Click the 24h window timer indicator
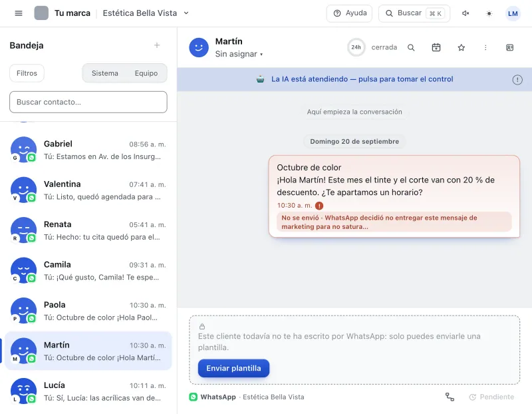This screenshot has width=532, height=414. [356, 47]
